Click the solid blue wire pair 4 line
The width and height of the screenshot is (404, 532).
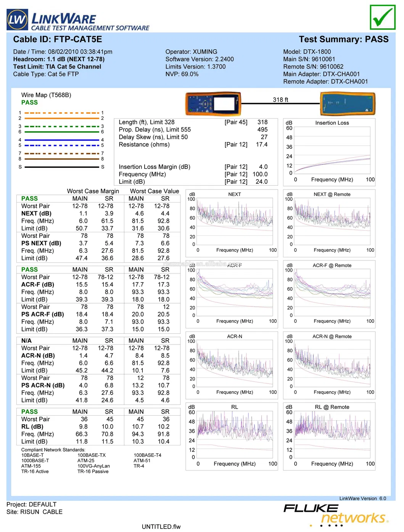(61, 140)
